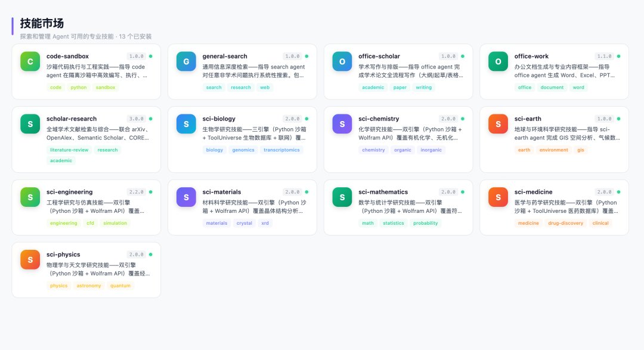Click the orange sci-physics S icon

(x=30, y=260)
